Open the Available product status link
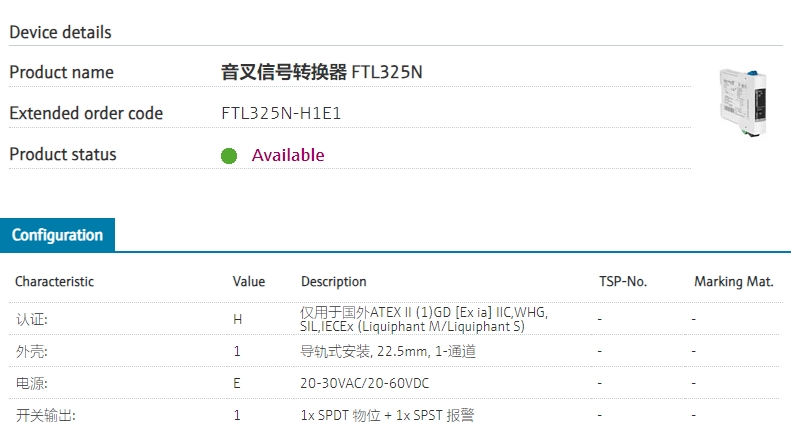 coord(288,155)
